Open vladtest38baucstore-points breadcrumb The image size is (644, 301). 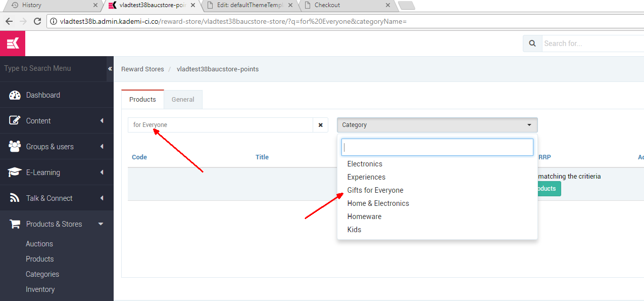pyautogui.click(x=218, y=69)
